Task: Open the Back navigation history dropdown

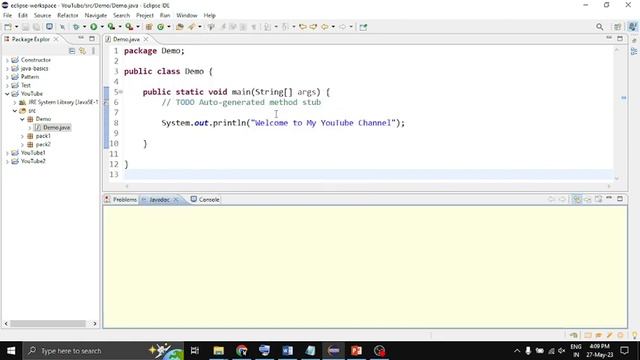Action: point(333,27)
